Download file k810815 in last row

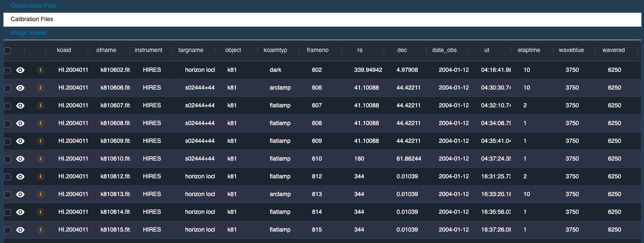click(x=41, y=230)
